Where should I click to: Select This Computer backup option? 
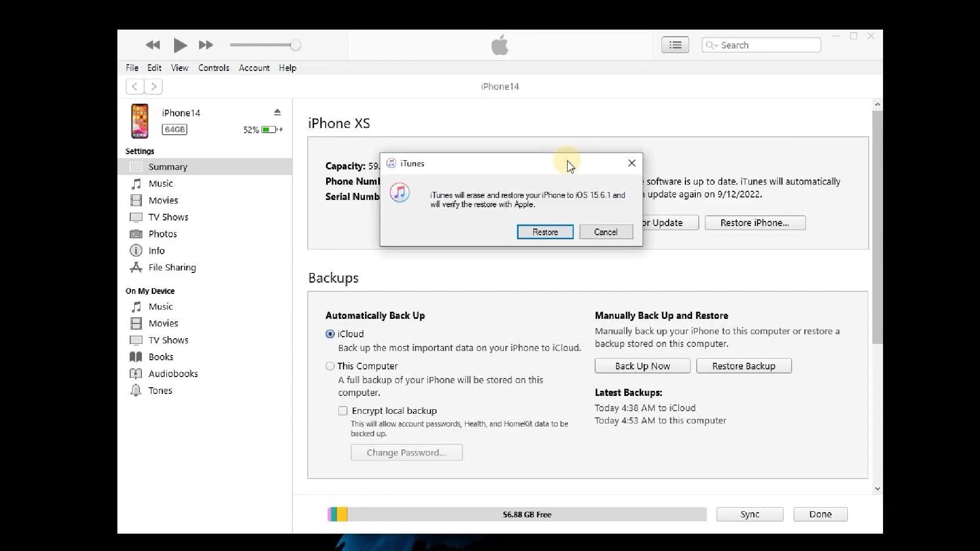(x=330, y=366)
